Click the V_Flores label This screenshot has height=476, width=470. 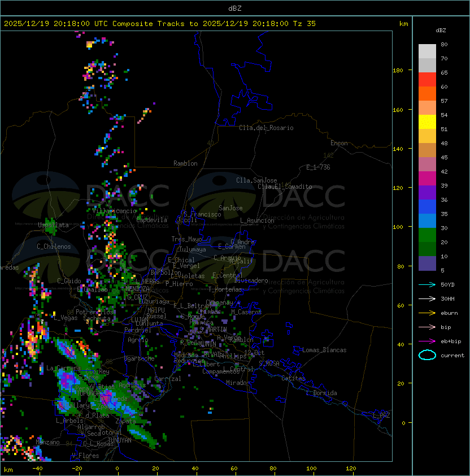coord(85,456)
